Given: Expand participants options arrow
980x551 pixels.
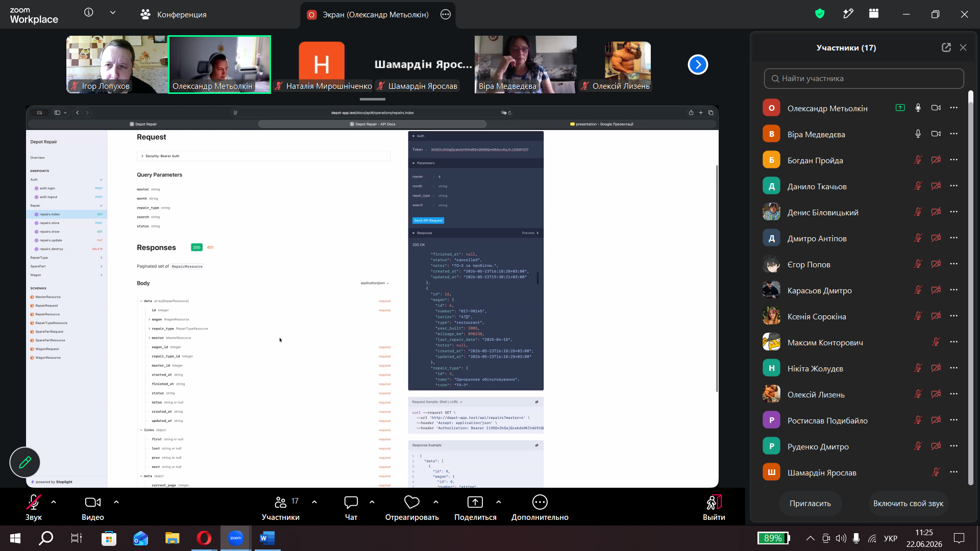Looking at the screenshot, I should (x=314, y=502).
